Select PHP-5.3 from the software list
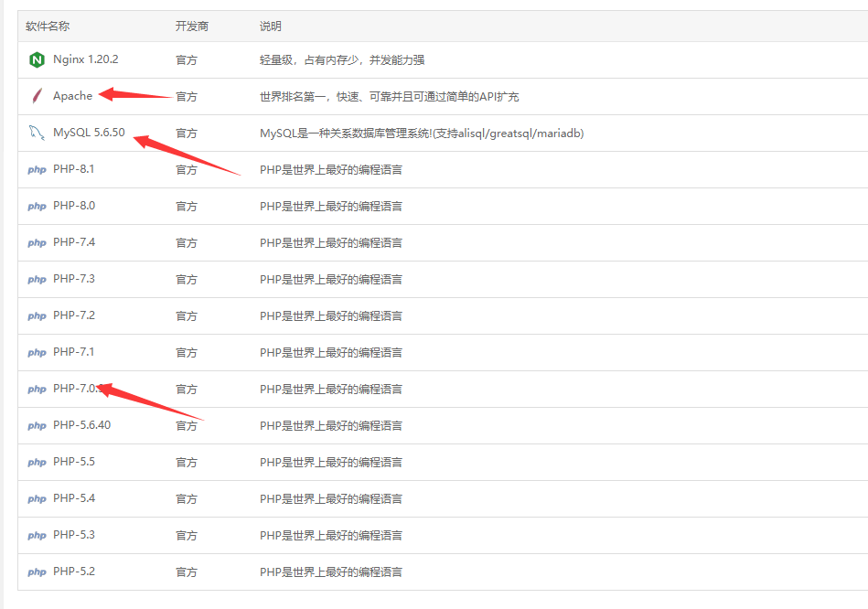The height and width of the screenshot is (609, 868). (74, 535)
